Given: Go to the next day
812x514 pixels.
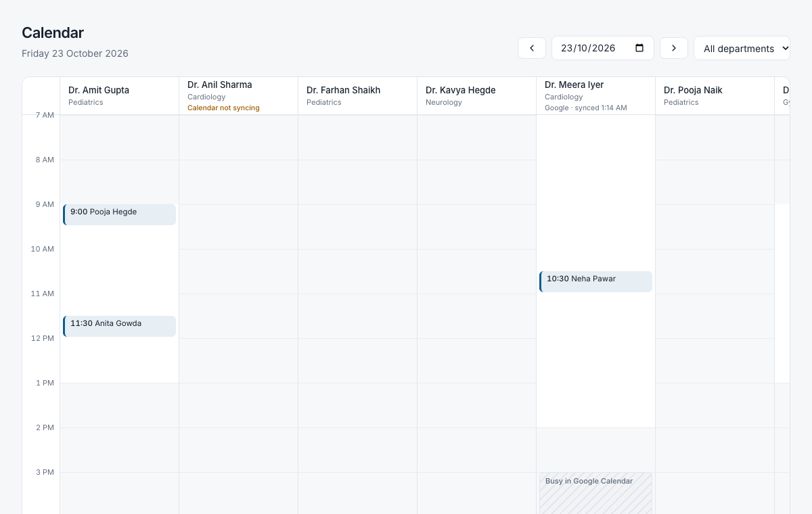Looking at the screenshot, I should click(674, 48).
